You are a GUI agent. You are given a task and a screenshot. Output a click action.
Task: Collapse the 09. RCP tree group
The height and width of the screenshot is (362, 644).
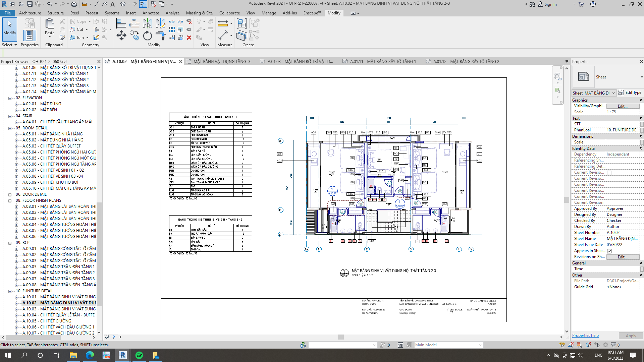coord(10,243)
